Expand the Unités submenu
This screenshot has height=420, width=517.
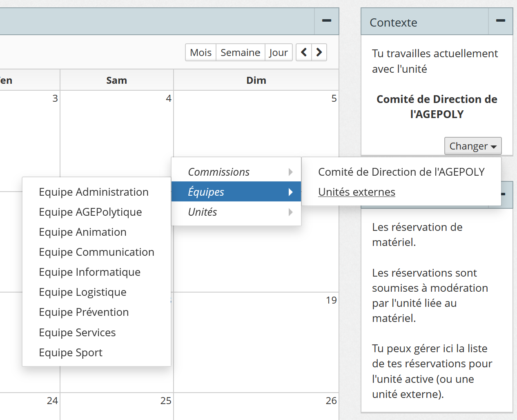coord(236,212)
